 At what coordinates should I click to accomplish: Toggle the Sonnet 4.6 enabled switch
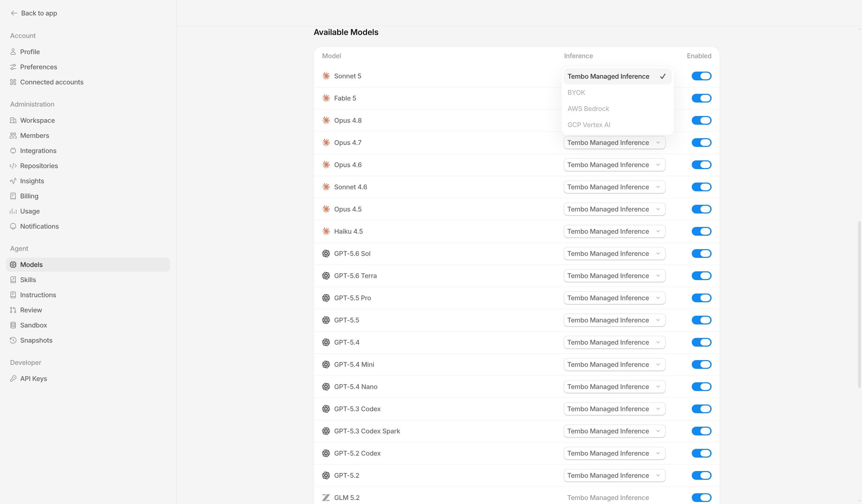coord(701,187)
